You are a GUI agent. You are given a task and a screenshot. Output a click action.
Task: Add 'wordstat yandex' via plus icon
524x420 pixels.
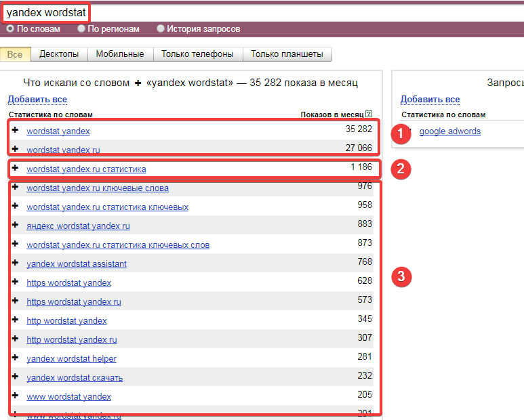click(15, 129)
